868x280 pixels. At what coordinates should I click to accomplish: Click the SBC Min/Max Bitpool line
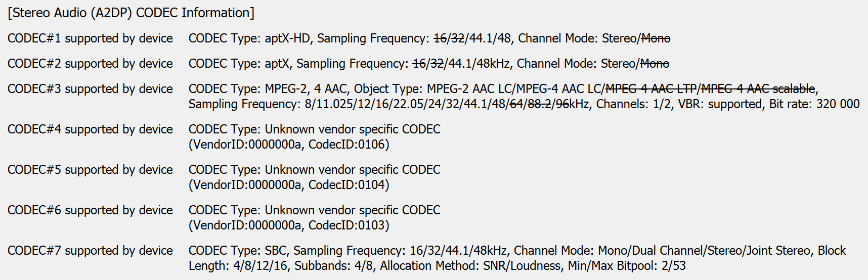[437, 266]
